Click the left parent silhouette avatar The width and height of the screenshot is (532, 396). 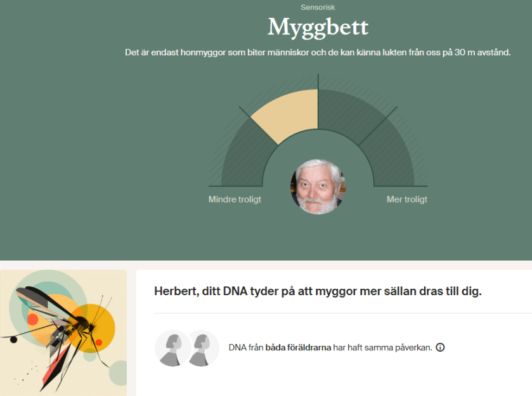[172, 348]
